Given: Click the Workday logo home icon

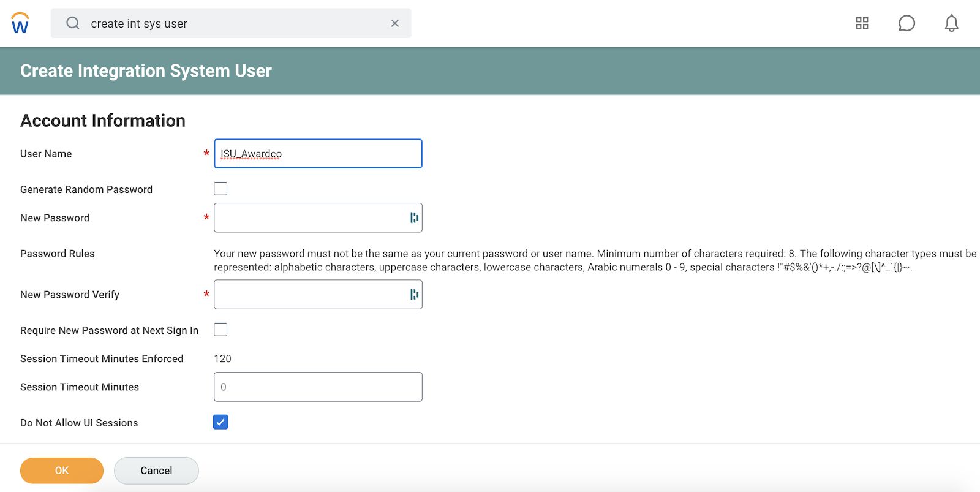Looking at the screenshot, I should [x=20, y=23].
